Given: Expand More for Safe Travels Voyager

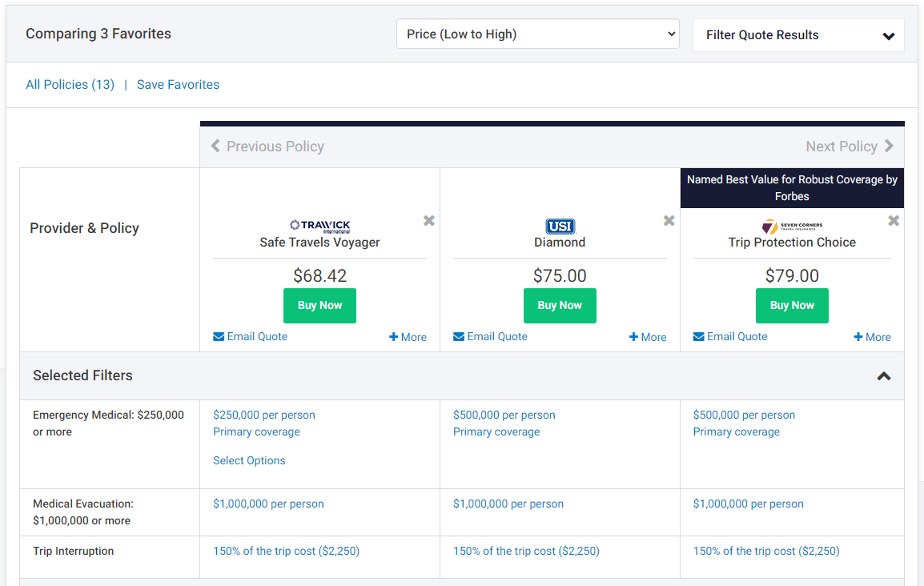Looking at the screenshot, I should pyautogui.click(x=408, y=337).
